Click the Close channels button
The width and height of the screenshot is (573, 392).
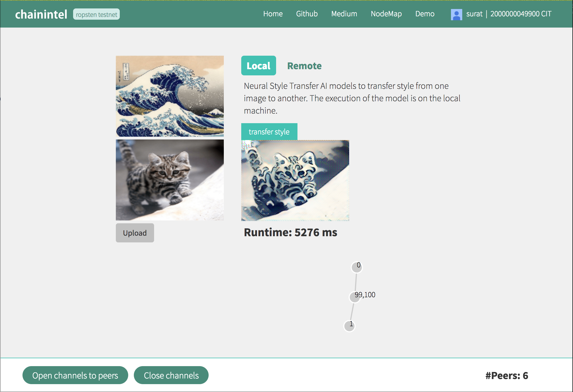pos(171,375)
